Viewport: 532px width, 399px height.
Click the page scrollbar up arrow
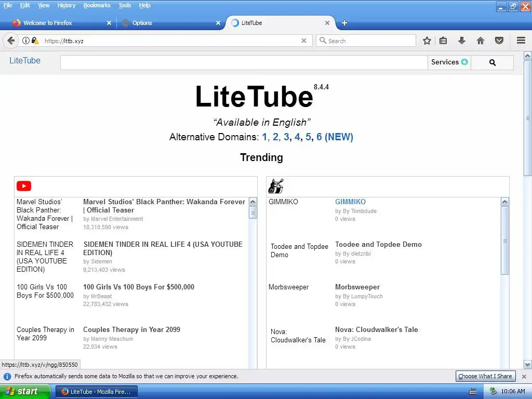528,56
